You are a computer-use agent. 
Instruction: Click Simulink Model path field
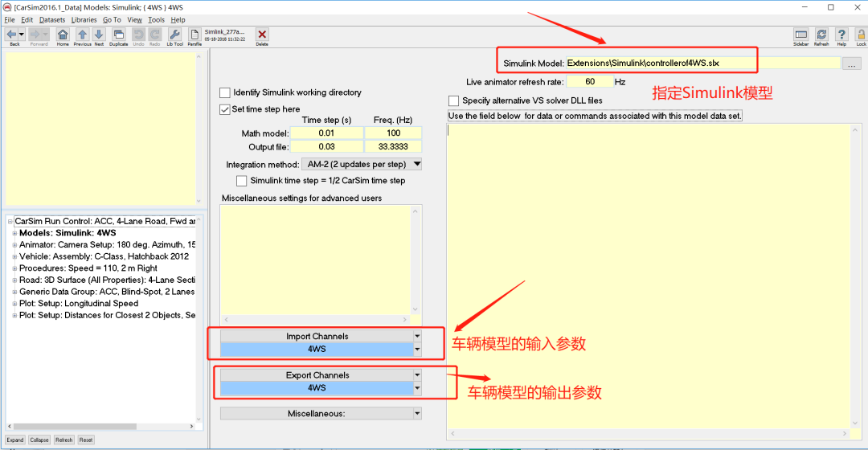coord(703,63)
